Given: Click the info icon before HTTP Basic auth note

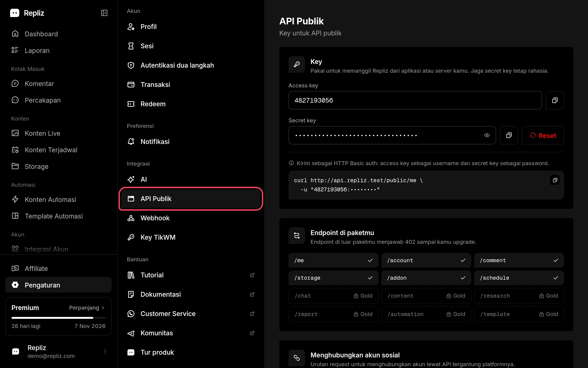Looking at the screenshot, I should [x=291, y=163].
